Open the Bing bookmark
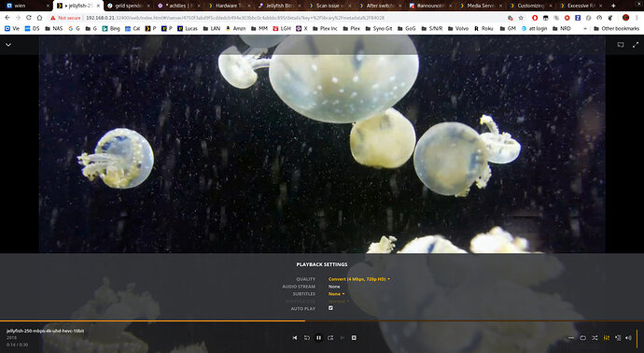The image size is (644, 353). 110,28
